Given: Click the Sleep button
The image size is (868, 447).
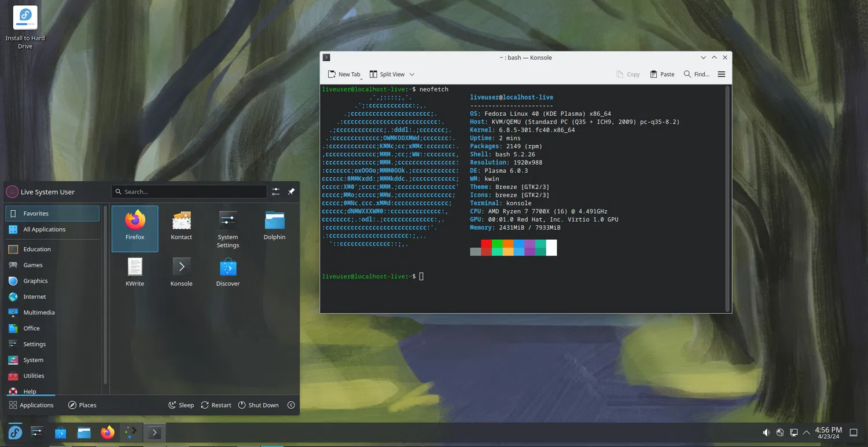Looking at the screenshot, I should (181, 405).
